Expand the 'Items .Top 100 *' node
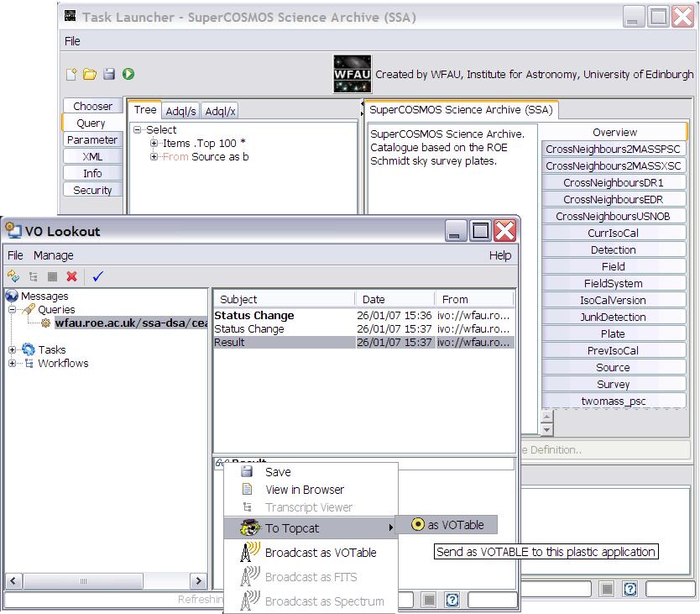700x614 pixels. tap(154, 144)
